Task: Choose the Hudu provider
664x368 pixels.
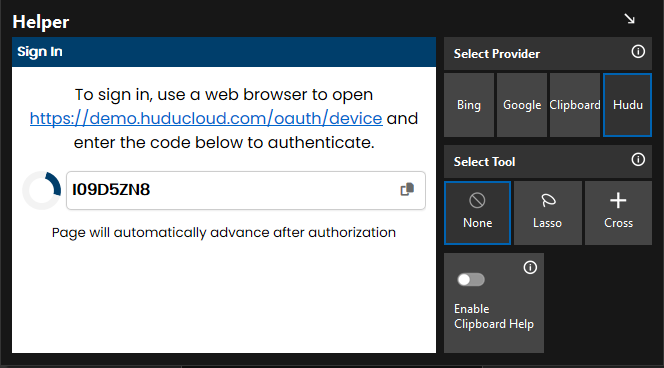Action: click(x=628, y=105)
